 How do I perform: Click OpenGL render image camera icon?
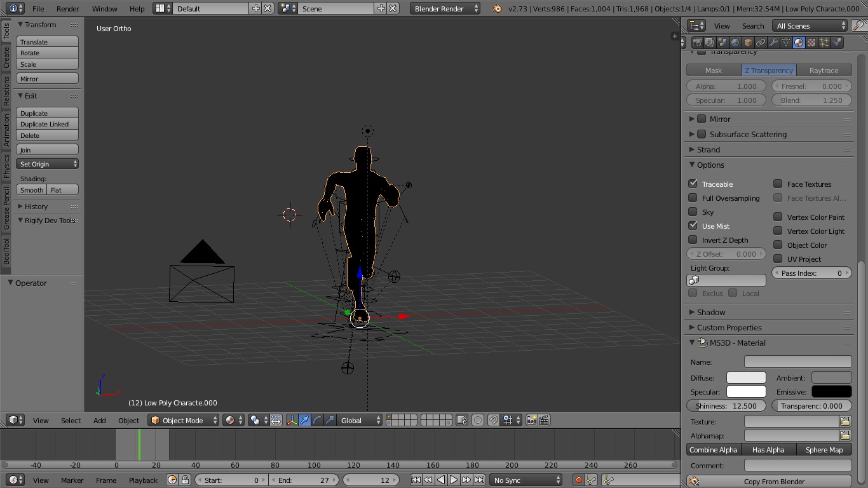531,420
